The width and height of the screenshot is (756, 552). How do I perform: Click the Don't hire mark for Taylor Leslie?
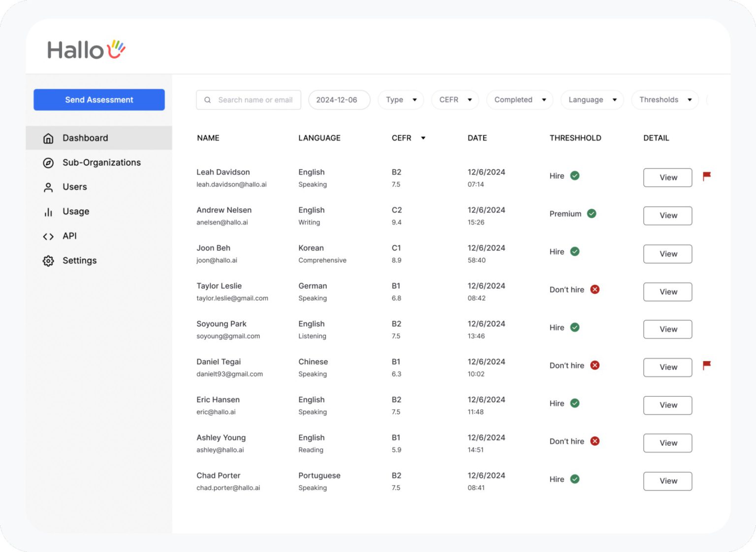[x=595, y=290]
